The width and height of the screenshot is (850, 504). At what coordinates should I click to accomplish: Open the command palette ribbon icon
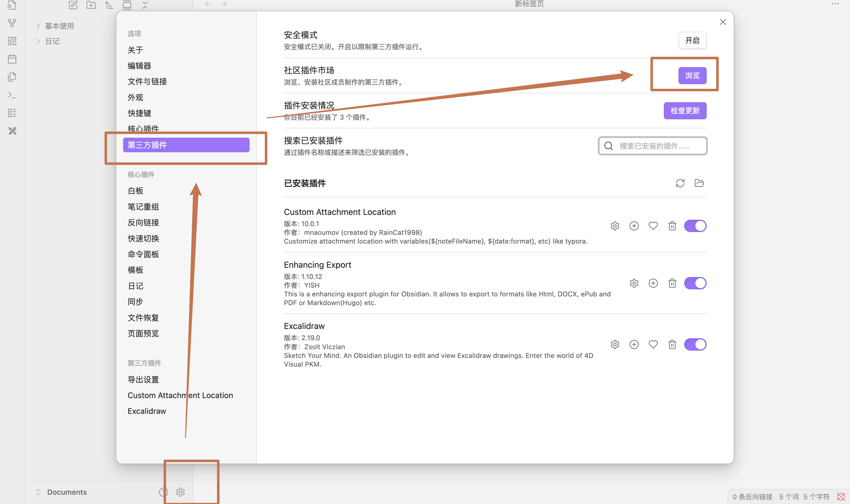pos(12,95)
